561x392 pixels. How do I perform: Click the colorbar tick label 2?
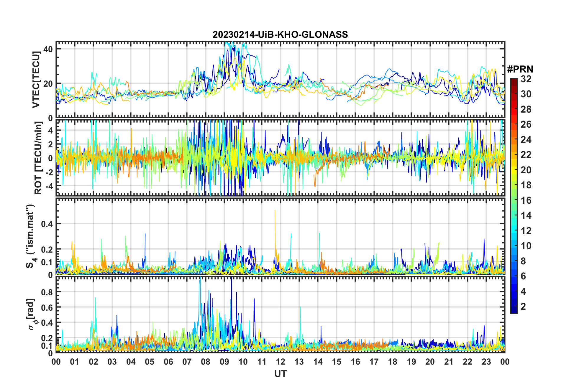point(523,307)
